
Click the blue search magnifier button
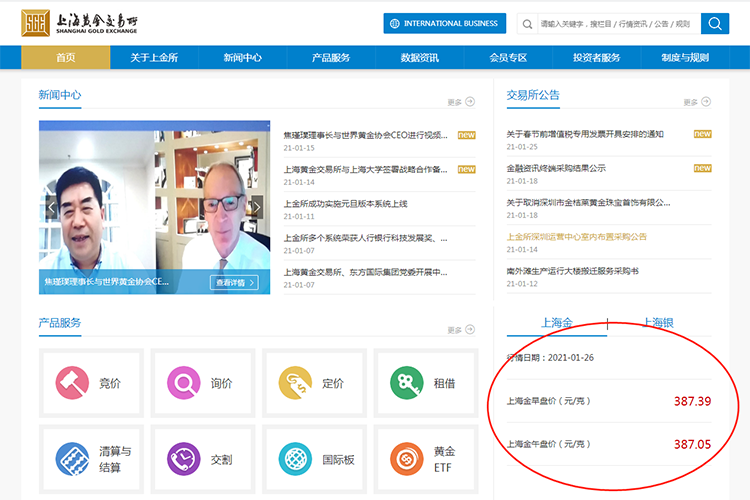pos(715,23)
